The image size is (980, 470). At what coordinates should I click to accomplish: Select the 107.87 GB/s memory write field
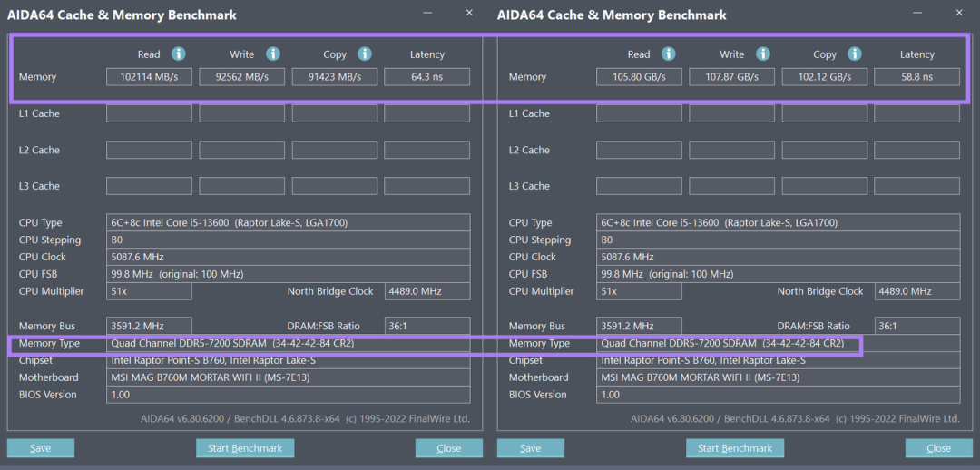(731, 77)
